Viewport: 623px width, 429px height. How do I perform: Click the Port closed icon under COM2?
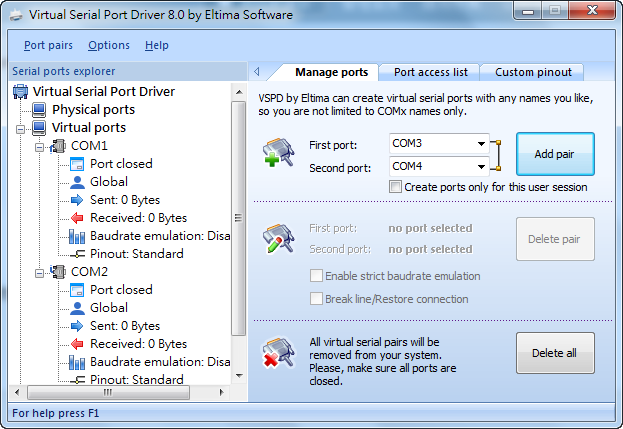point(77,290)
